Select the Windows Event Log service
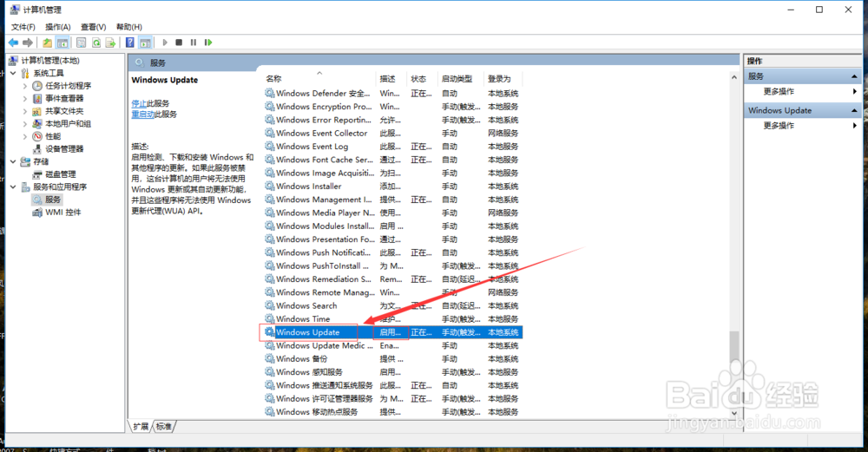 click(392, 147)
